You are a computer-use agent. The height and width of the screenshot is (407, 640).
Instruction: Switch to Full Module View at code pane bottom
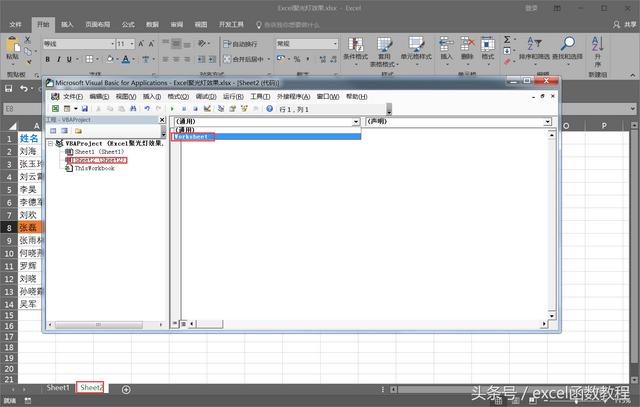pyautogui.click(x=184, y=324)
